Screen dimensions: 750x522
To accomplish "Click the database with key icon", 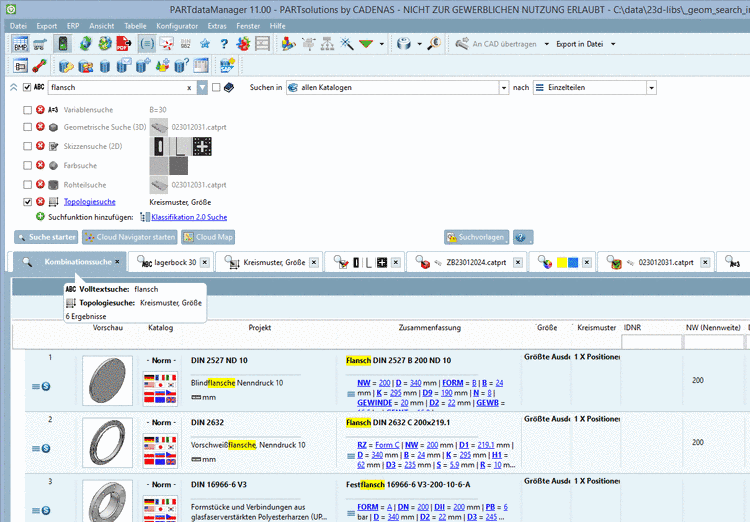I will point(66,66).
